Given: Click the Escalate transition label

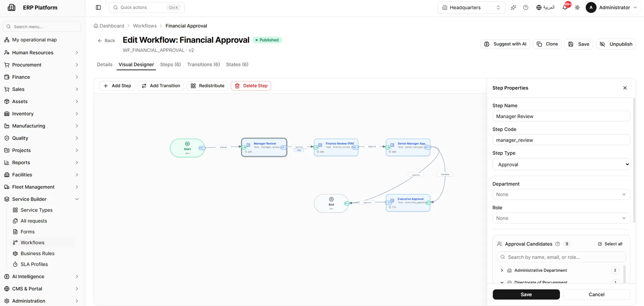Looking at the screenshot, I should click(445, 174).
